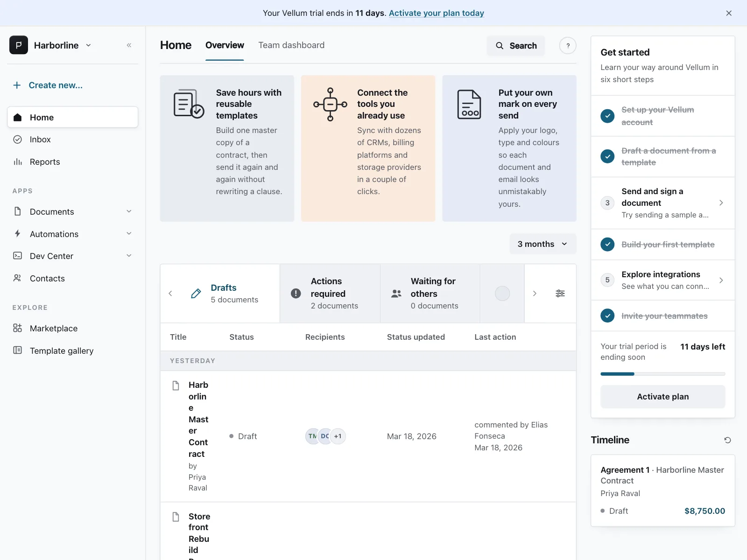Click the trial period progress bar
Image resolution: width=747 pixels, height=560 pixels.
pyautogui.click(x=663, y=374)
